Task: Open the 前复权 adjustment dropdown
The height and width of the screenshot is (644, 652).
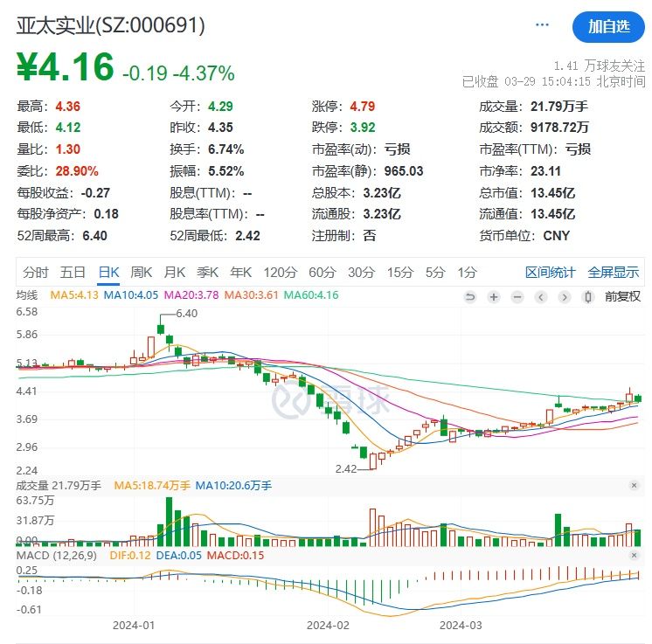Action: [x=622, y=296]
